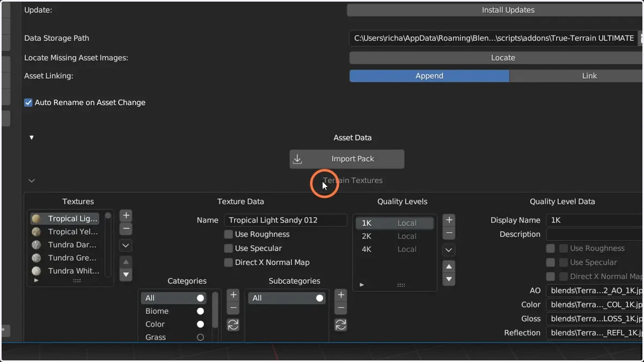Remove category with Categories minus button
Image resolution: width=644 pixels, height=362 pixels.
233,308
